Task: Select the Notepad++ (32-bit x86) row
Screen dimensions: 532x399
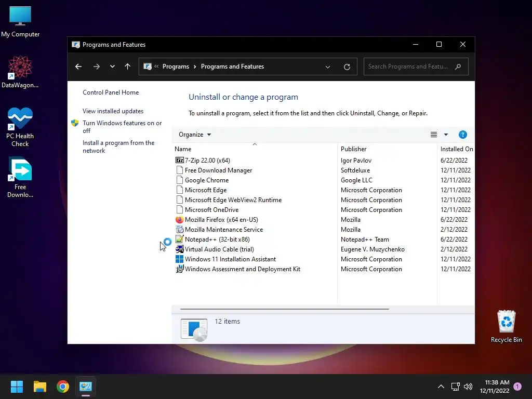Action: tap(323, 239)
